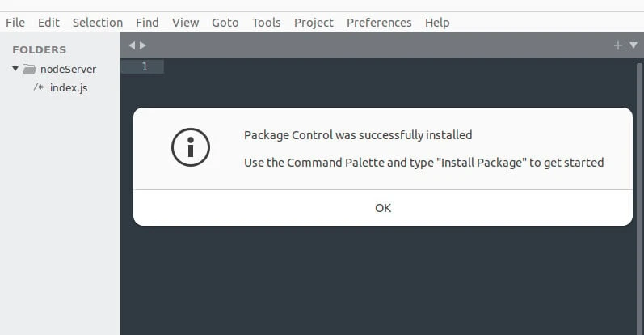Collapse the nodeServer folder triangle
Image resolution: width=644 pixels, height=335 pixels.
click(15, 70)
